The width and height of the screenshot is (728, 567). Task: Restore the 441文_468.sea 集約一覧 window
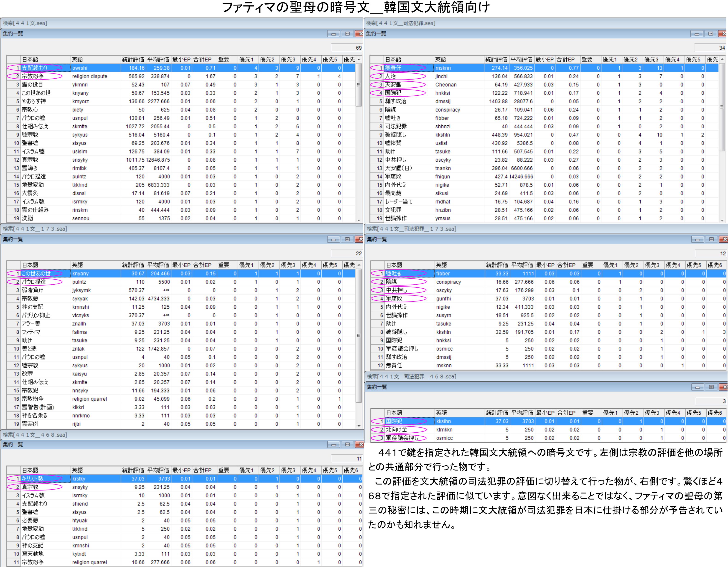[x=347, y=445]
